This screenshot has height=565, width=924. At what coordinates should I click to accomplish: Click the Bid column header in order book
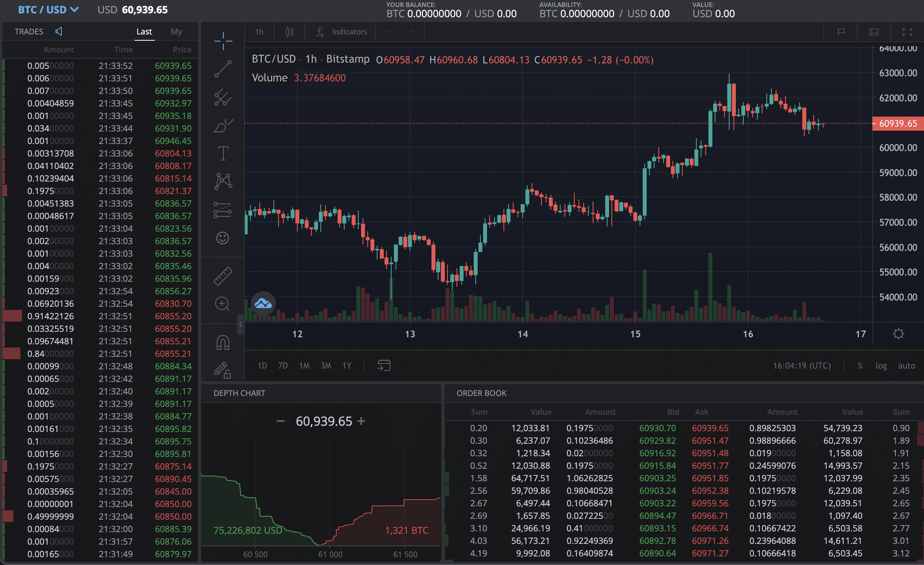point(673,412)
